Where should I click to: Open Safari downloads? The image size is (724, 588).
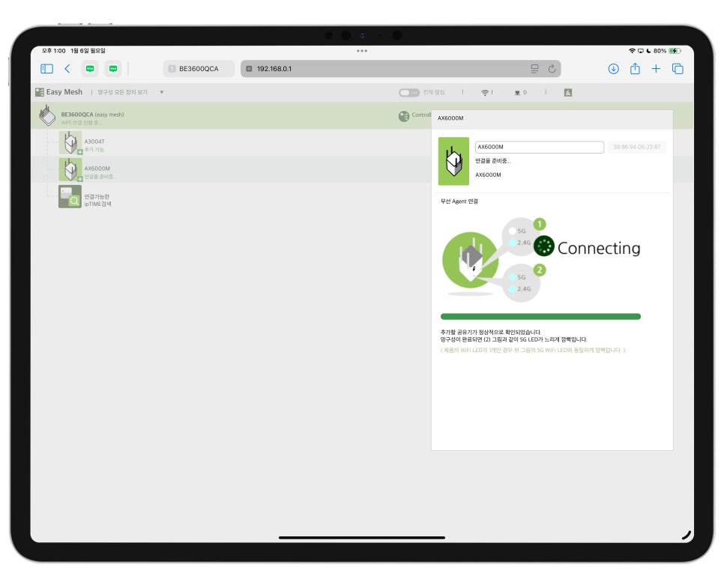click(613, 69)
